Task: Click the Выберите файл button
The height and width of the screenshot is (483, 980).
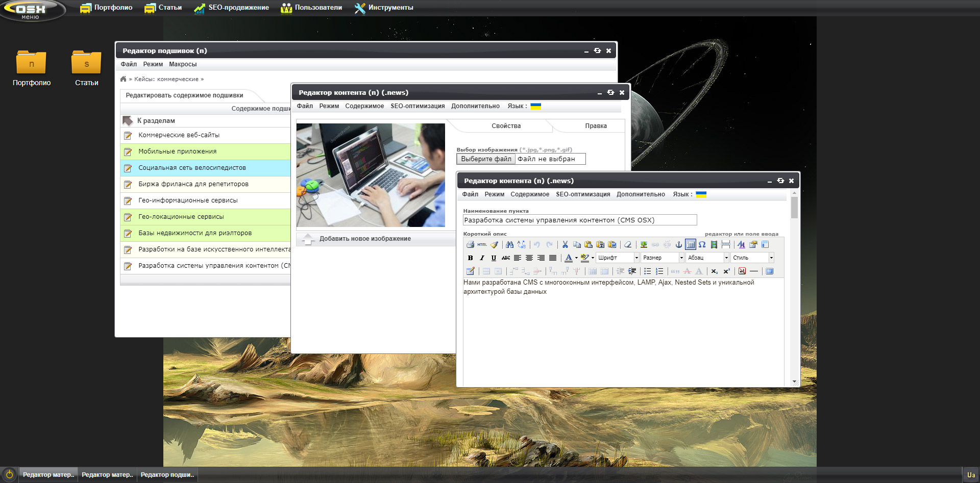Action: pyautogui.click(x=486, y=159)
